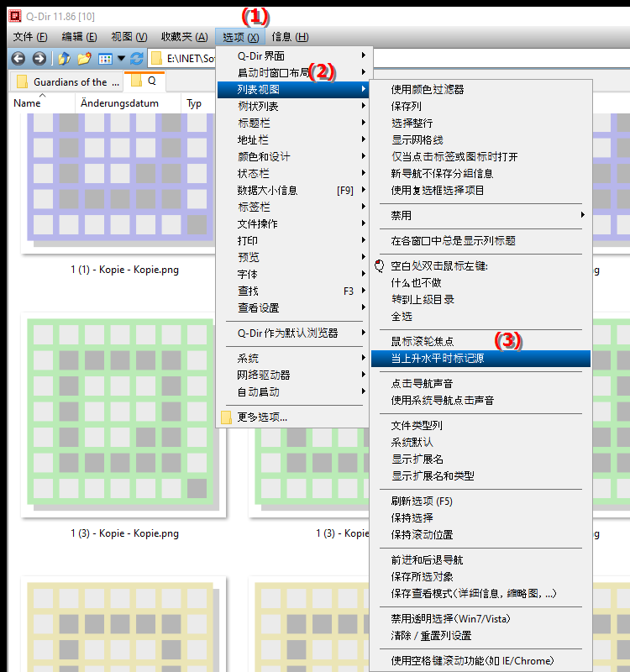
Task: Toggle 在各窗口中总是显示列标题
Action: [480, 240]
